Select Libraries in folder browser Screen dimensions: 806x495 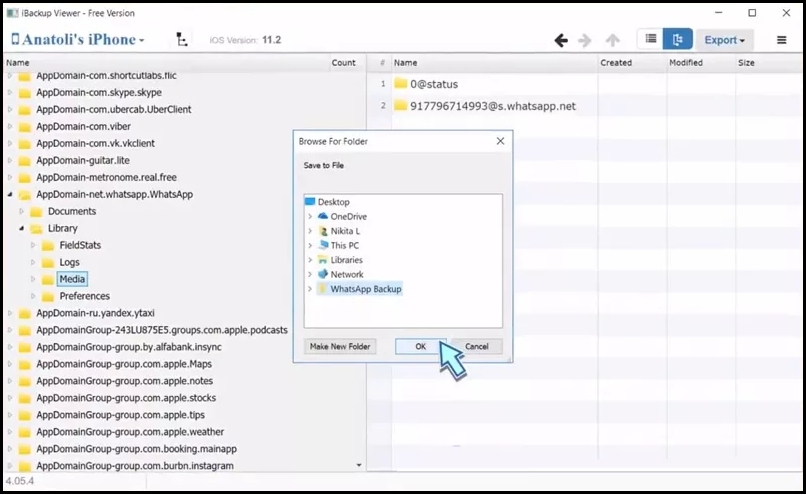(x=346, y=260)
